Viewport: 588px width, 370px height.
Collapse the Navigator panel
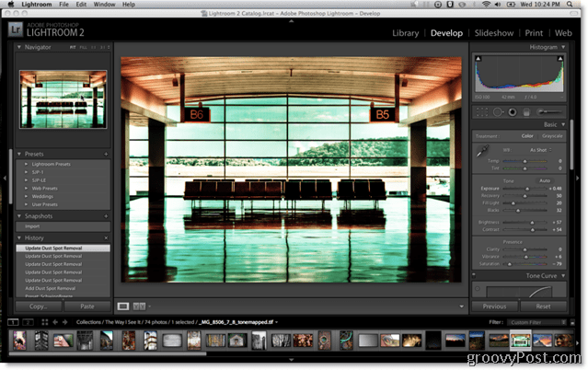click(x=19, y=47)
